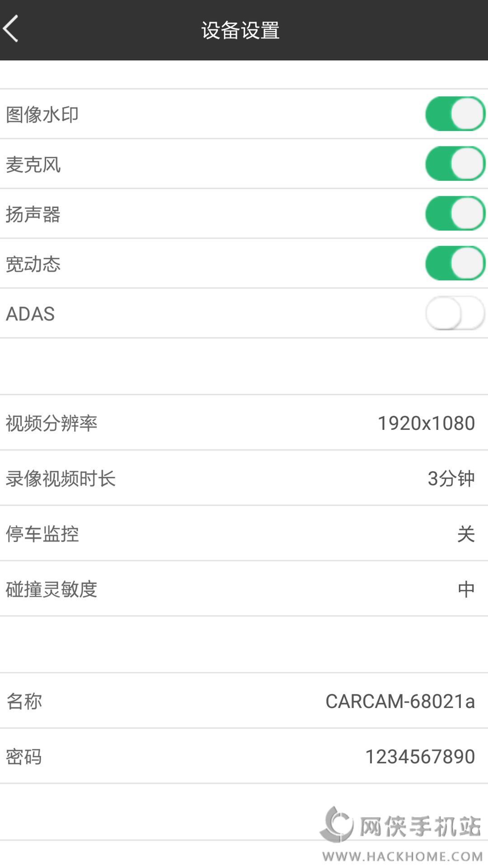The height and width of the screenshot is (868, 488).
Task: Mute the 扬声器 speaker toggle
Action: (455, 213)
